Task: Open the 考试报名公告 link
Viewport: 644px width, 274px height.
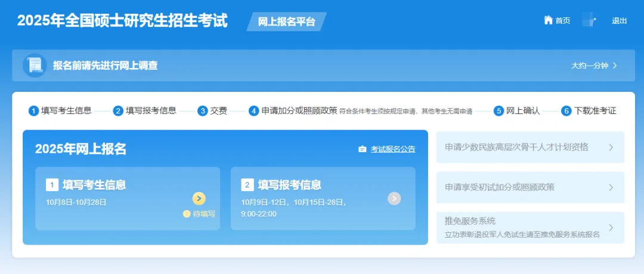Action: [x=393, y=149]
